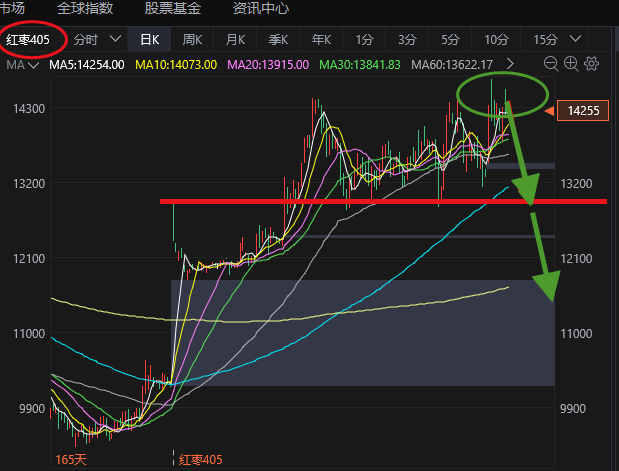619x471 pixels.
Task: Switch to the 周K tab
Action: (x=192, y=39)
